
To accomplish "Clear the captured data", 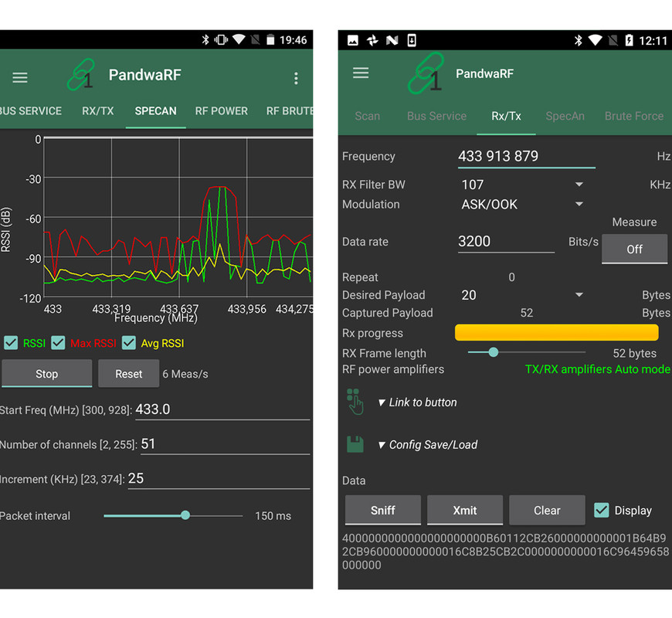I will pyautogui.click(x=547, y=510).
